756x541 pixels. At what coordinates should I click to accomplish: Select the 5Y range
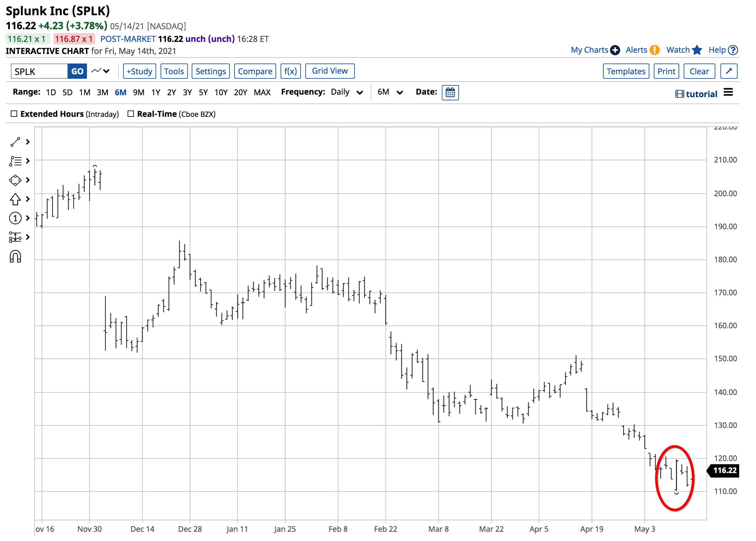[x=203, y=92]
